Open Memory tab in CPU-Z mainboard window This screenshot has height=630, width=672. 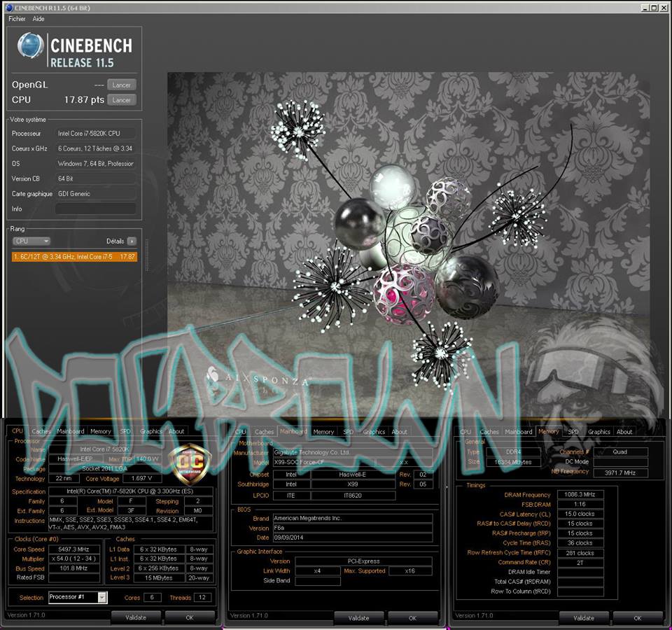tap(323, 432)
